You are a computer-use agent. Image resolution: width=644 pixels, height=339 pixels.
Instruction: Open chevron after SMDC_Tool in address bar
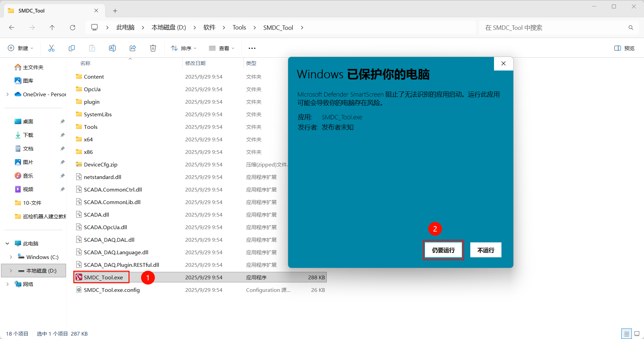(x=302, y=27)
